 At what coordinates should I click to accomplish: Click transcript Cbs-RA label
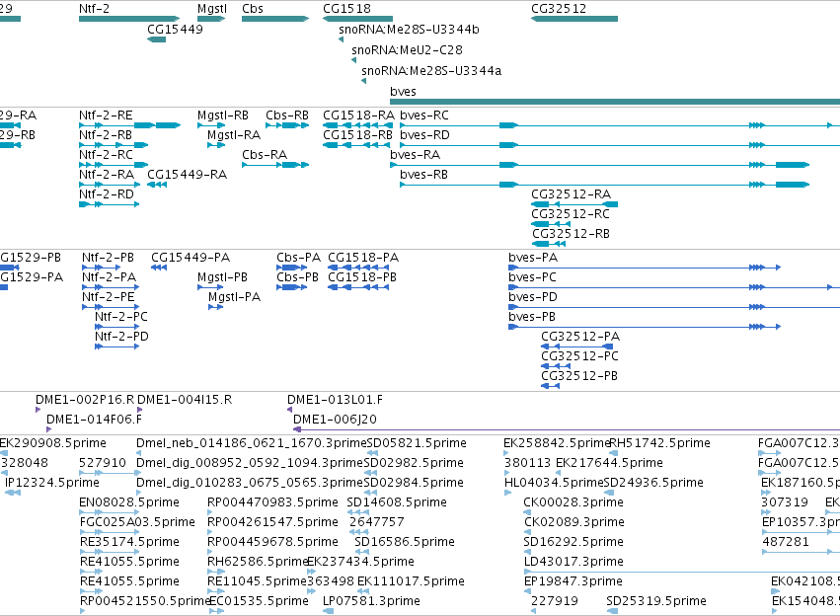coord(265,155)
